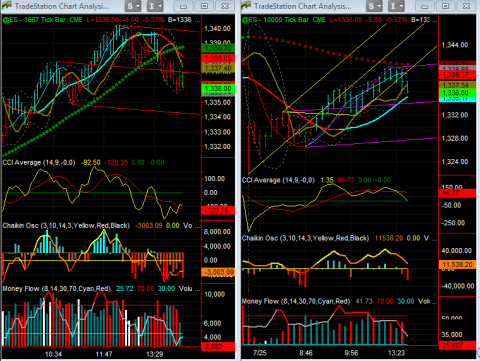The image size is (480, 361).
Task: Select the green 1,338.76 price marker
Action: pyautogui.click(x=218, y=48)
